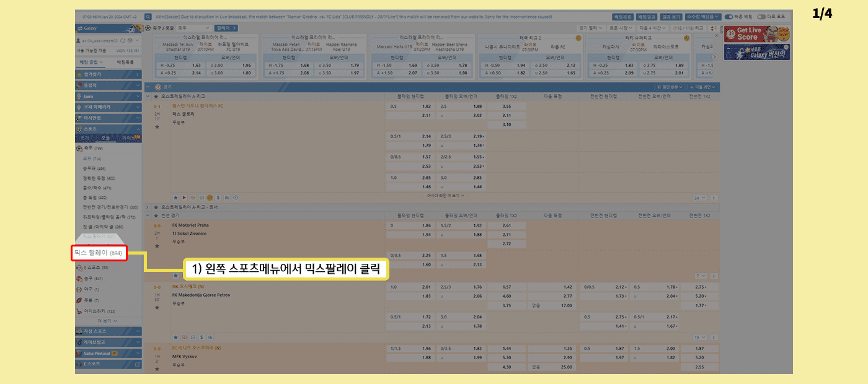Click the live stream play icon under Western Sydney match
868x384 pixels.
point(184,198)
